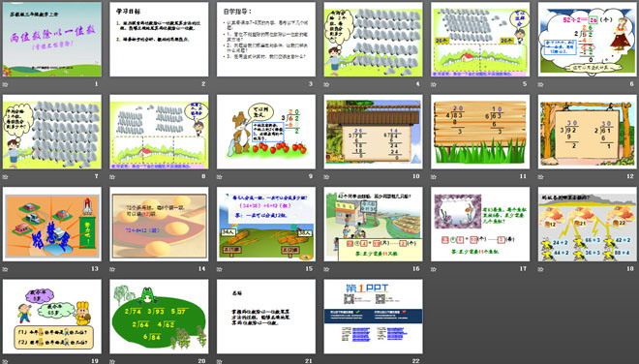Select slide 20 frog on pond thumbnail
639x364 pixels.
(159, 317)
